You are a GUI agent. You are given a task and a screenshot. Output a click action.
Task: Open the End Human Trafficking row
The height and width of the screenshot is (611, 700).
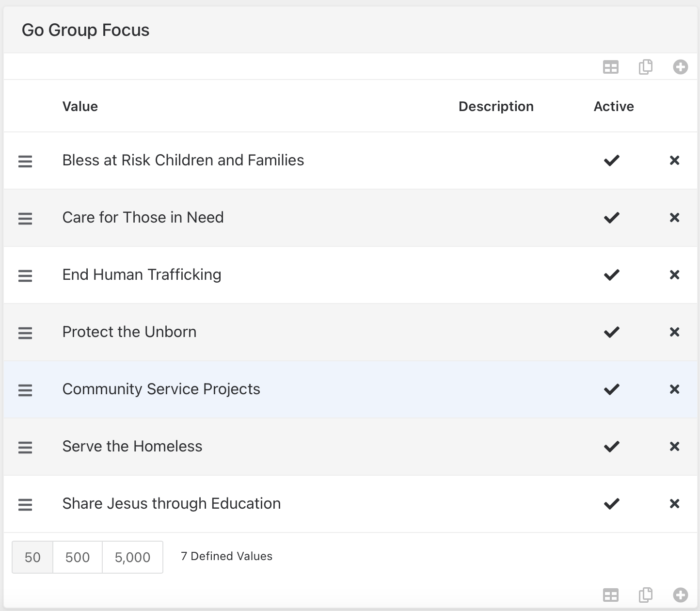pos(350,275)
